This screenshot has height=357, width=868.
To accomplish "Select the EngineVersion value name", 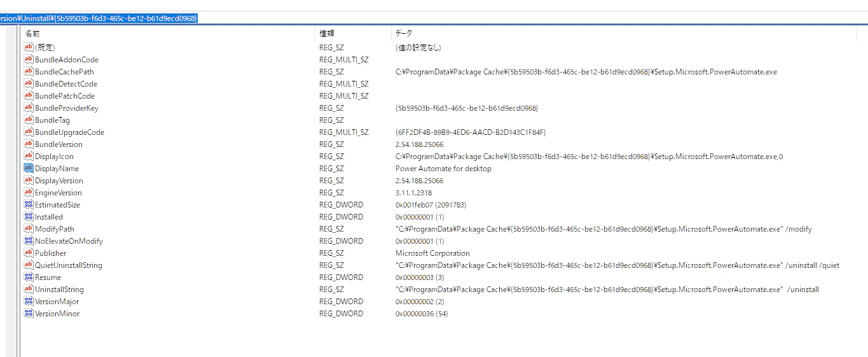I will click(59, 193).
